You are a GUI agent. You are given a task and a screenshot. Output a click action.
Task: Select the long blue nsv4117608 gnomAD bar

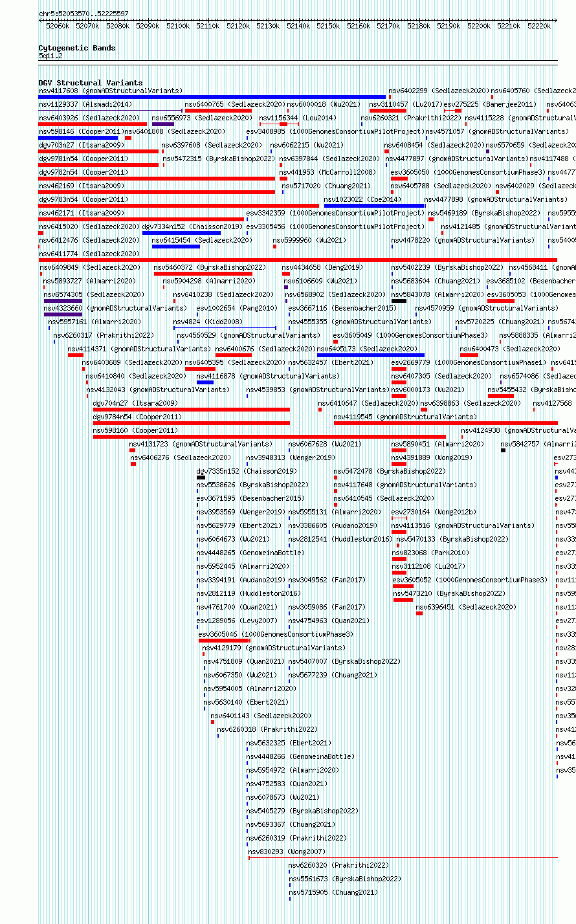212,97
